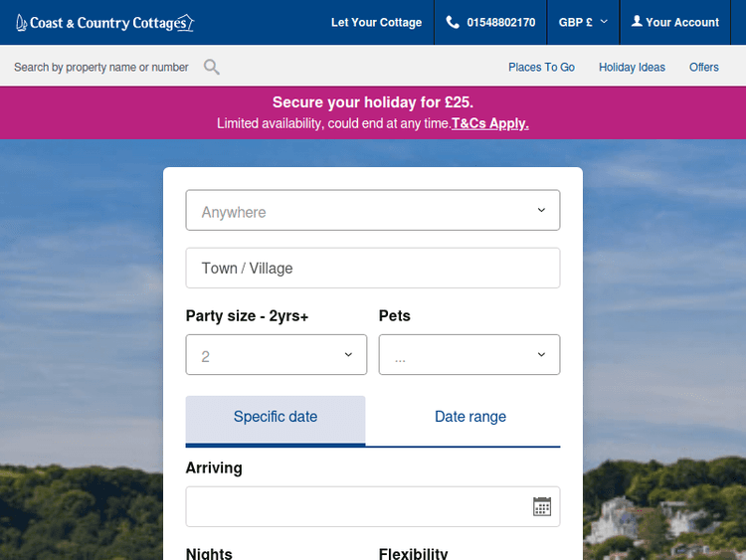This screenshot has height=560, width=746.
Task: Call the 01548802170 phone number link
Action: click(x=501, y=23)
